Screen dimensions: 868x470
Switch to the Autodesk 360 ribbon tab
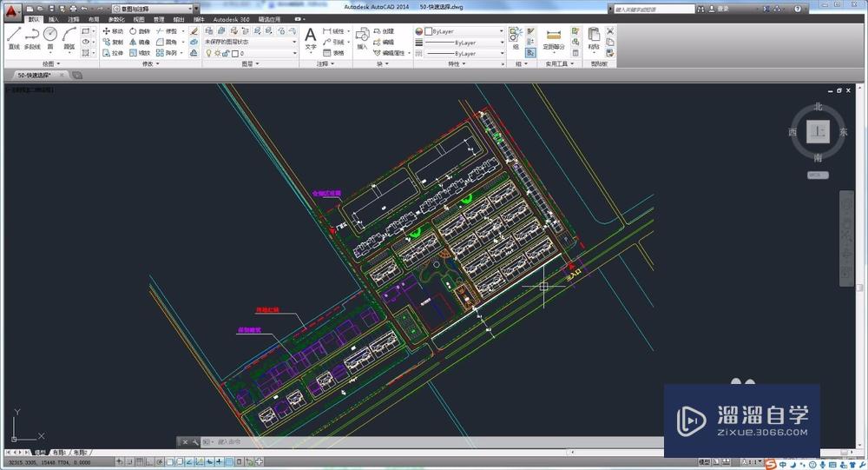point(231,19)
